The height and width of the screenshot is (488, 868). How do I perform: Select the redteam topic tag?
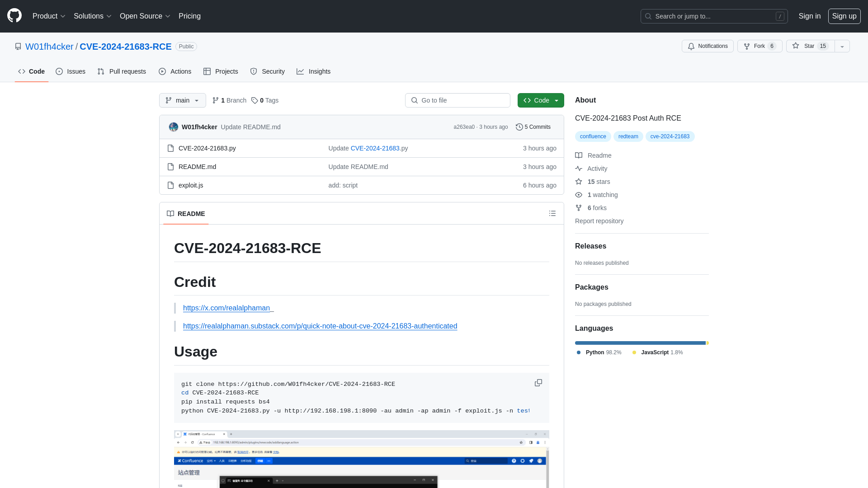point(628,136)
